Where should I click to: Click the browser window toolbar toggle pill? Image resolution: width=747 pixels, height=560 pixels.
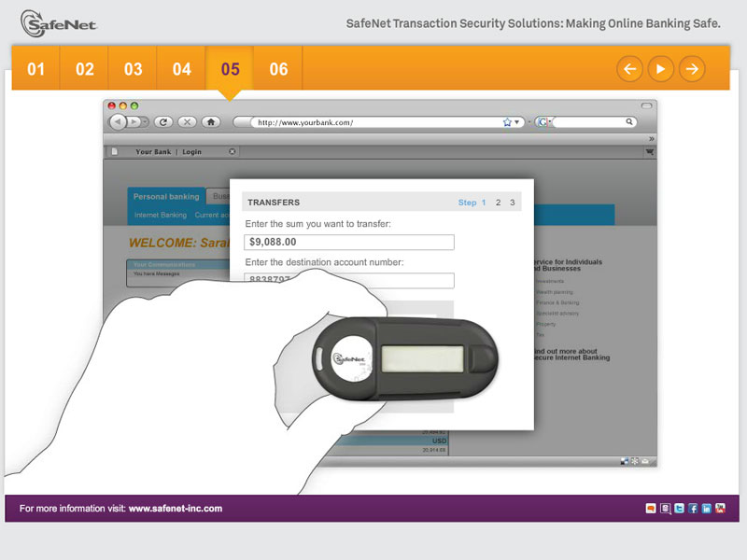tap(646, 105)
